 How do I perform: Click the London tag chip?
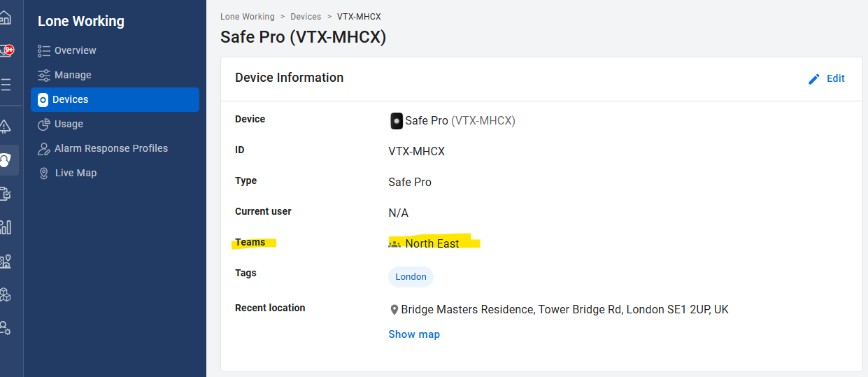(411, 277)
